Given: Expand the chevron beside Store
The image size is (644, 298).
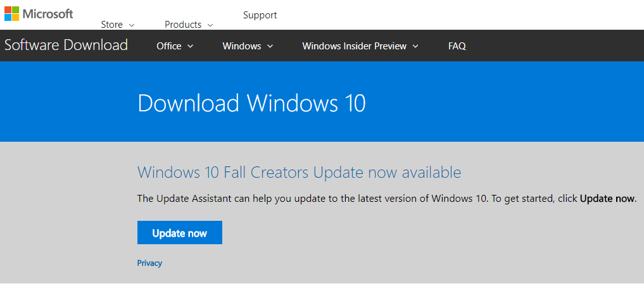Looking at the screenshot, I should point(132,25).
